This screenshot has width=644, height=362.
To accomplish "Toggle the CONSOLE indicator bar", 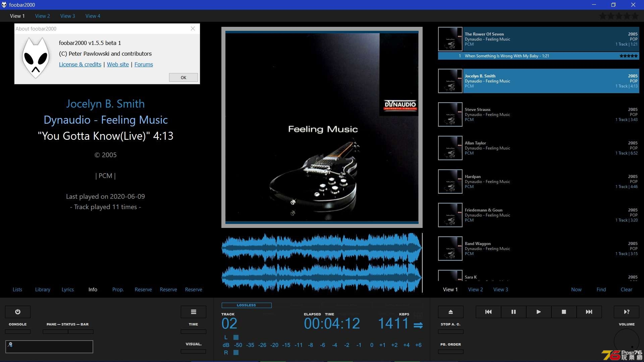I will 18,331.
